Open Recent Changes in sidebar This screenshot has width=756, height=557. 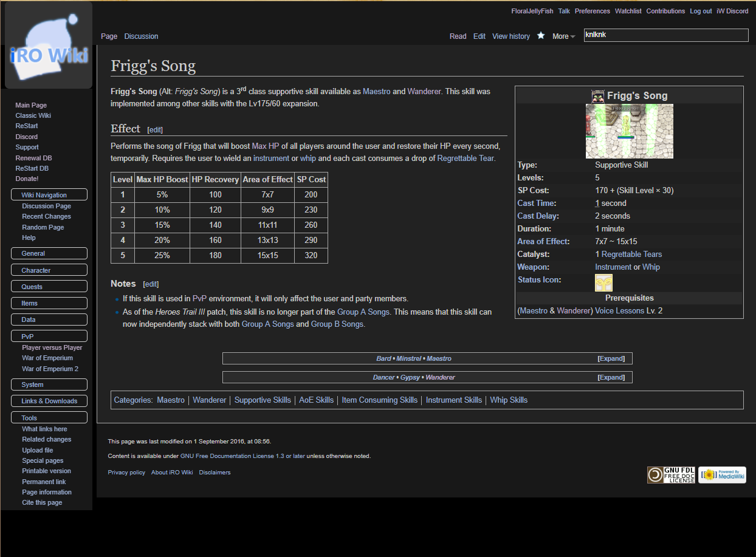click(x=46, y=216)
